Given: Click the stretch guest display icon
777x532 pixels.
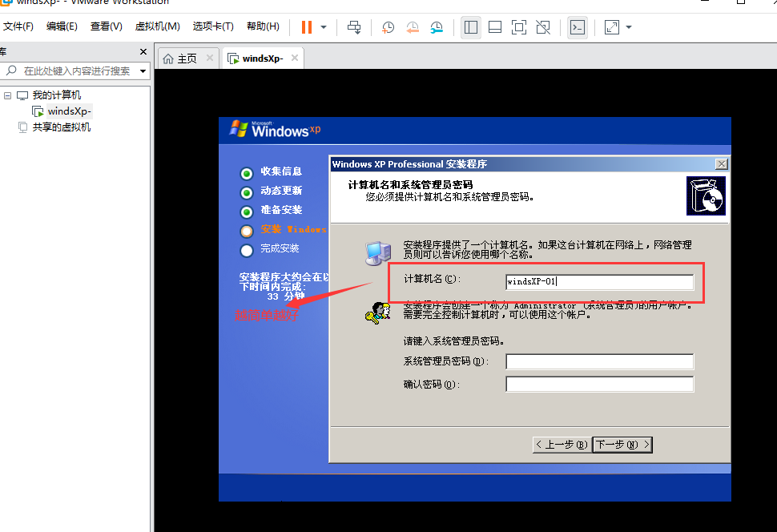Looking at the screenshot, I should coord(612,27).
